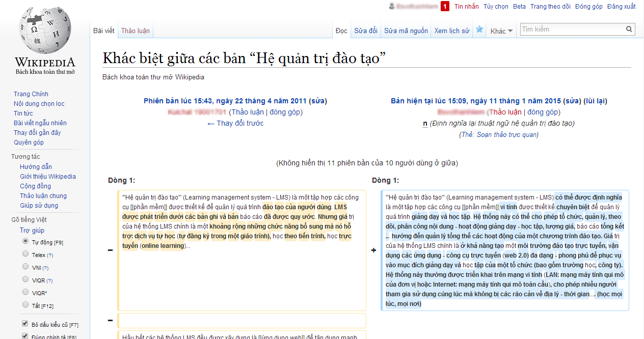Open Bài viết ngẫu nhiên random article
644x339 pixels.
40,123
